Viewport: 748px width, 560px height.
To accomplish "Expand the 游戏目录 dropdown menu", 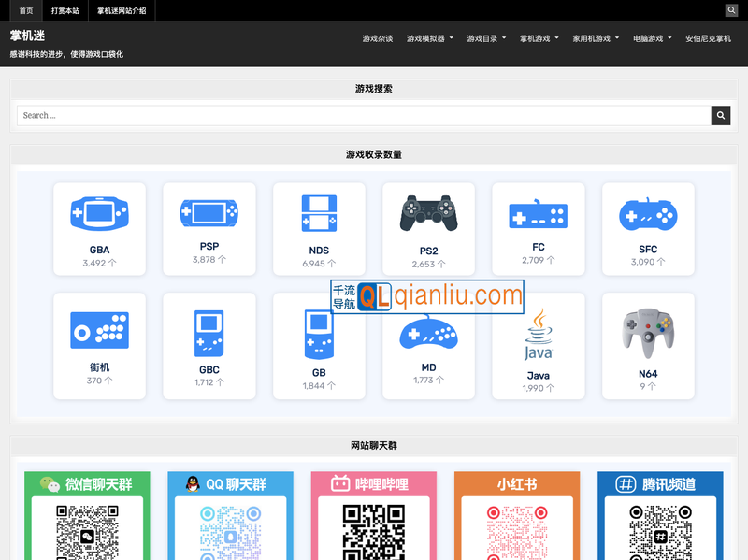I will point(487,39).
